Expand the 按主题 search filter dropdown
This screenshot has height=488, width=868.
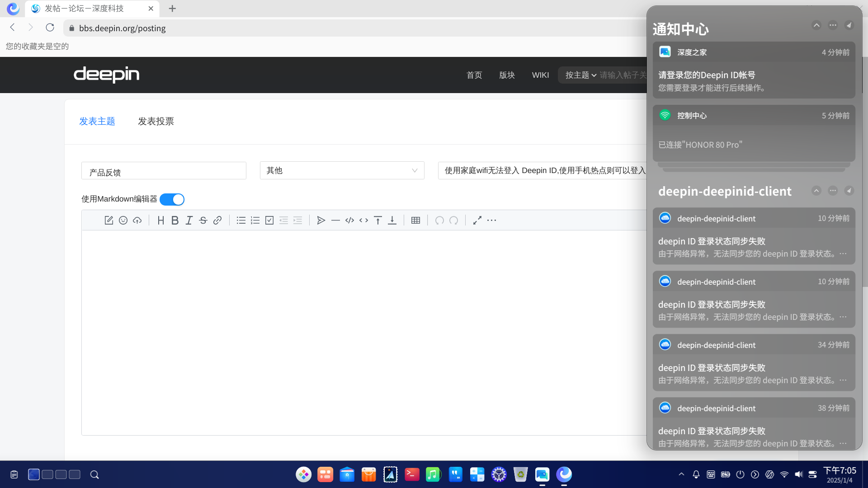(x=581, y=75)
